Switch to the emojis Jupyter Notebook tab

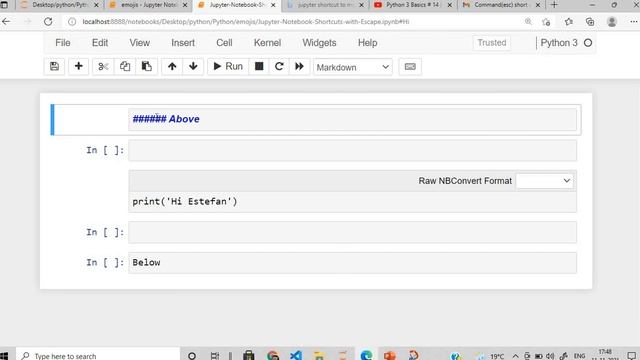[x=149, y=5]
